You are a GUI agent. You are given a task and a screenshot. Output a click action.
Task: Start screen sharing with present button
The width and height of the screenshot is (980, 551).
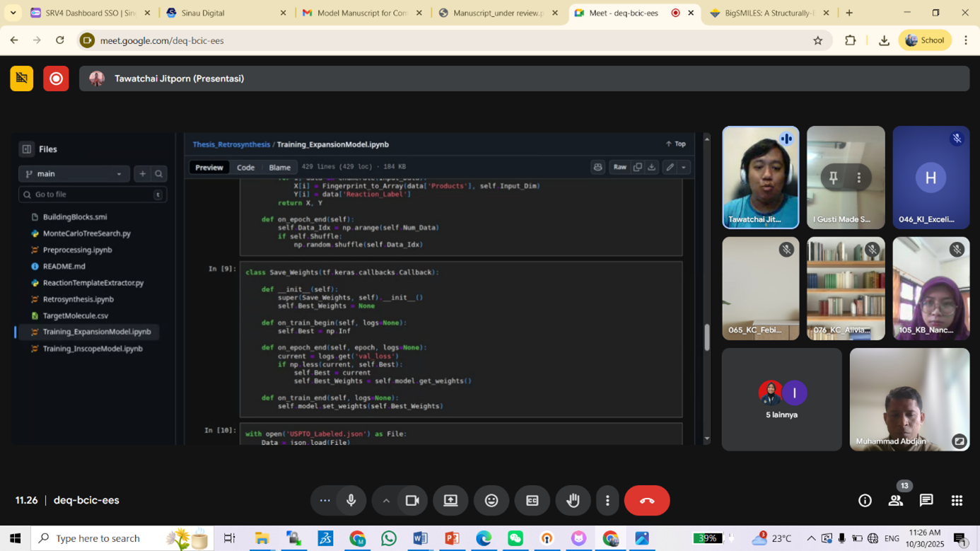coord(450,501)
